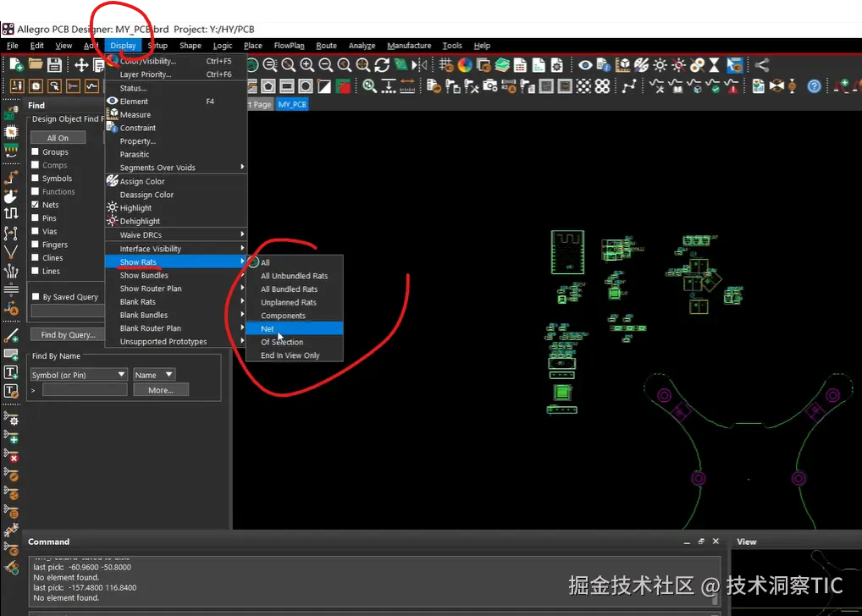Viewport: 862px width, 616px height.
Task: Open the Symbol (or Pin) dropdown
Action: point(79,375)
